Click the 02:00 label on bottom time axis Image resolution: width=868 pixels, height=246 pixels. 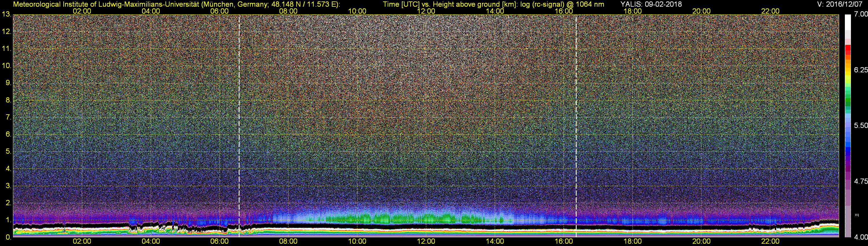coord(82,241)
